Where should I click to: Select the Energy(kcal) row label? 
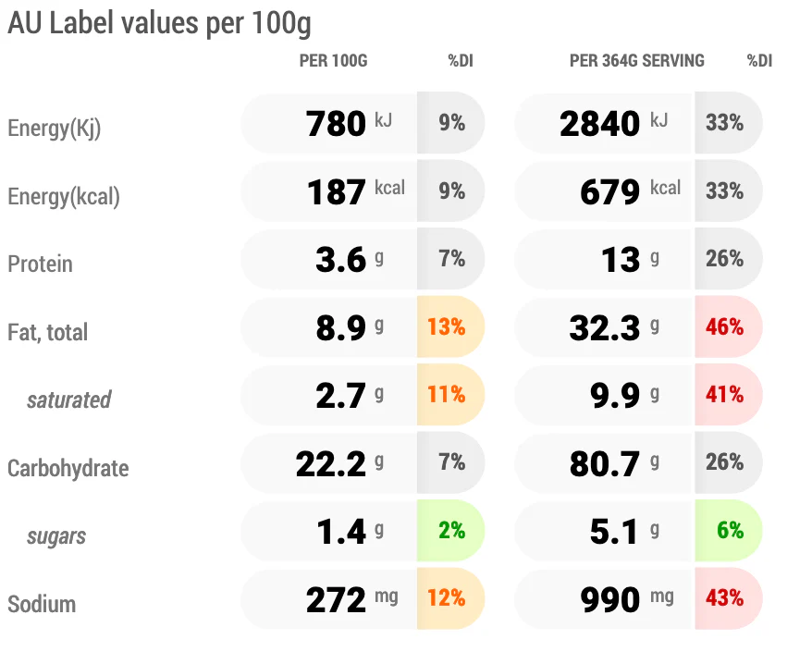click(64, 196)
